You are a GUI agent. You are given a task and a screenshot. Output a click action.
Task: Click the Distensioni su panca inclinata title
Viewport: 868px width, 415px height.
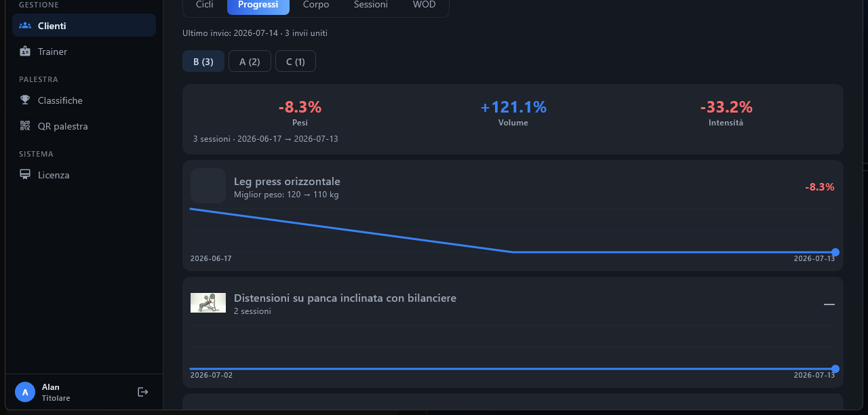[345, 298]
